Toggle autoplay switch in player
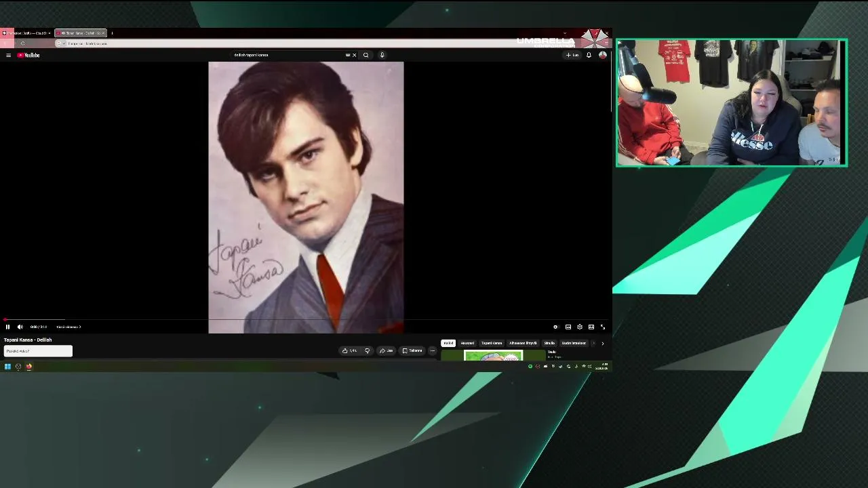This screenshot has width=868, height=488. coord(555,327)
